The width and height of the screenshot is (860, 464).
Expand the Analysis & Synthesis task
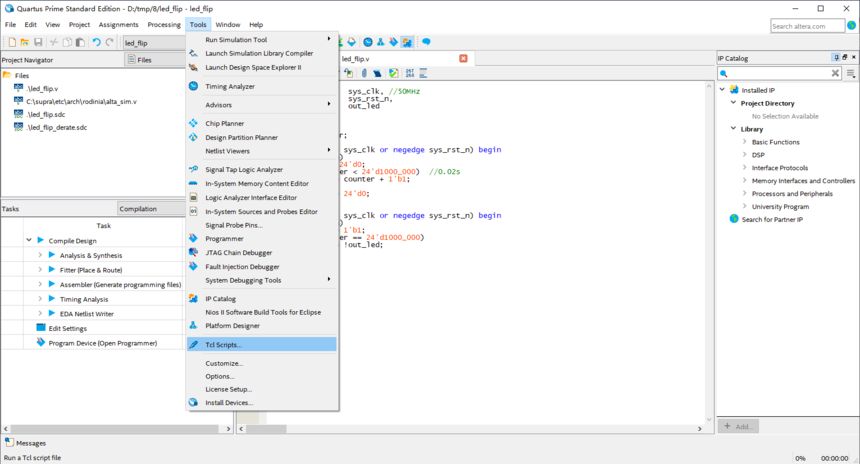[40, 255]
